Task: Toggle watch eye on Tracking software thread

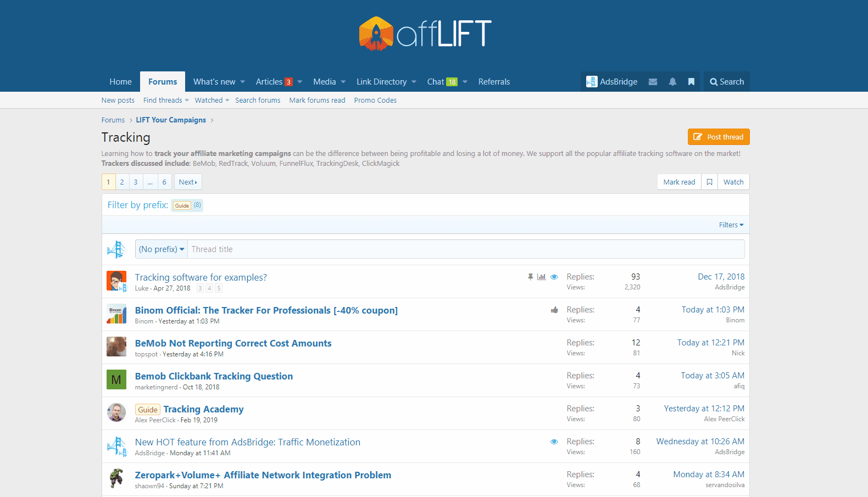Action: [554, 277]
